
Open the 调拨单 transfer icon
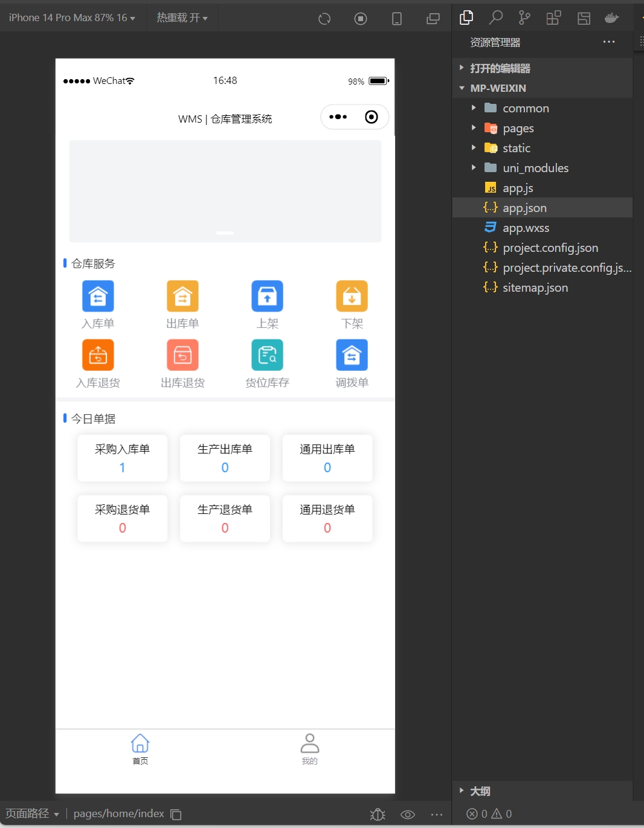tap(352, 355)
